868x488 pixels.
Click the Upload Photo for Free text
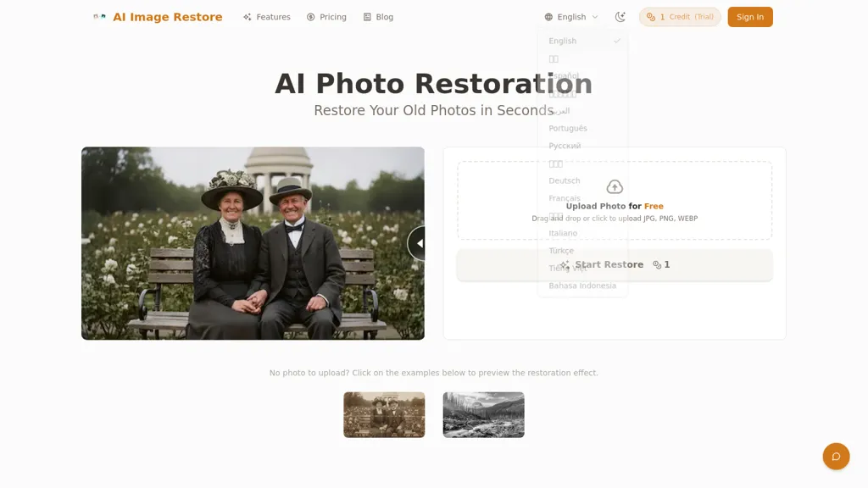[615, 207]
